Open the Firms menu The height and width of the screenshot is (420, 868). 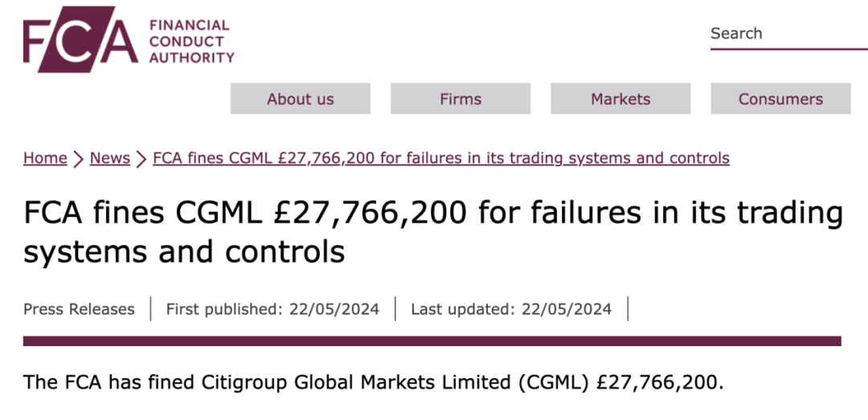tap(461, 99)
